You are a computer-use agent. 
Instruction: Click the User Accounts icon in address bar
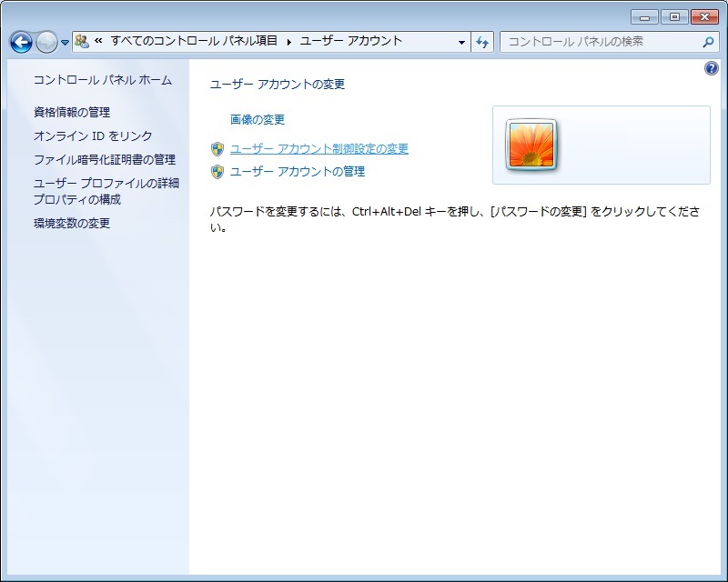(82, 42)
